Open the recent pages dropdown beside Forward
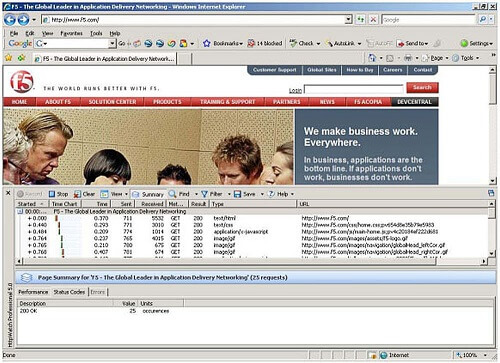This screenshot has height=363, width=500. coord(34,20)
